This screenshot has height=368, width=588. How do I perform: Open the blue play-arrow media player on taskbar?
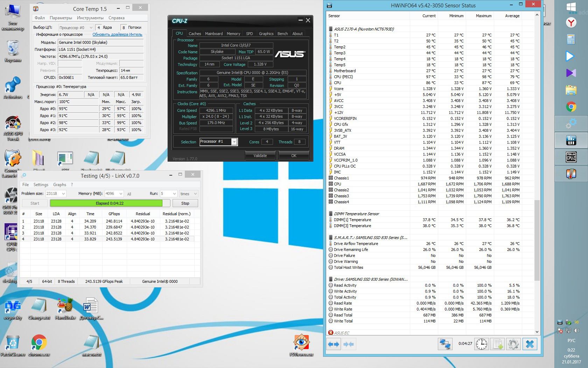570,56
